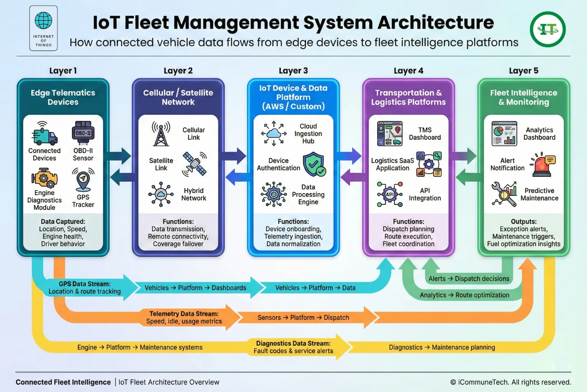Click the Satellite Link satellite icon
Image resolution: width=587 pixels, height=392 pixels.
coord(195,164)
